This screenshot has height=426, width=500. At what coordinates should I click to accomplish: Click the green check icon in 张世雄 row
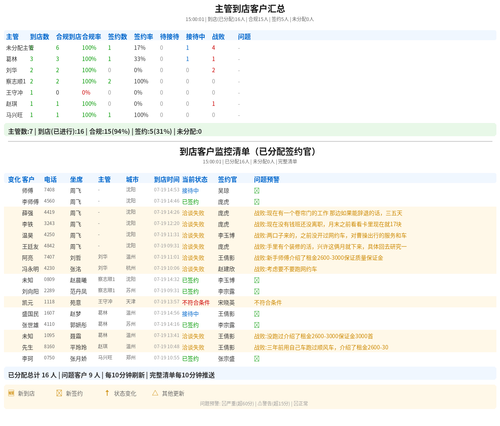click(x=257, y=325)
